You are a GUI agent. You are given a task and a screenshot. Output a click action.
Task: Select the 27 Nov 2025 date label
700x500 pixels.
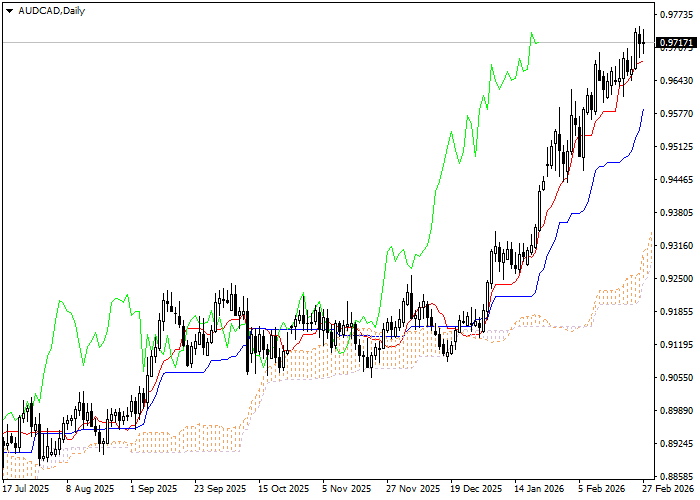[412, 490]
